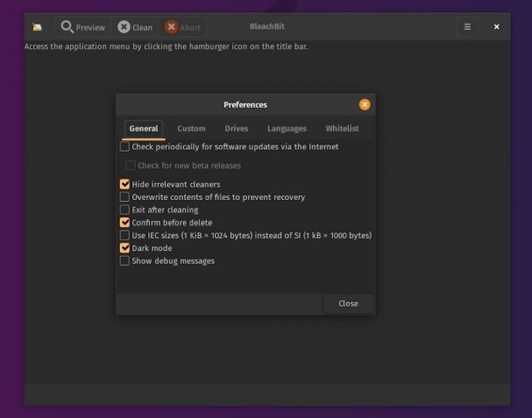Viewport: 532px width, 418px height.
Task: Select the General tab
Action: coord(143,129)
